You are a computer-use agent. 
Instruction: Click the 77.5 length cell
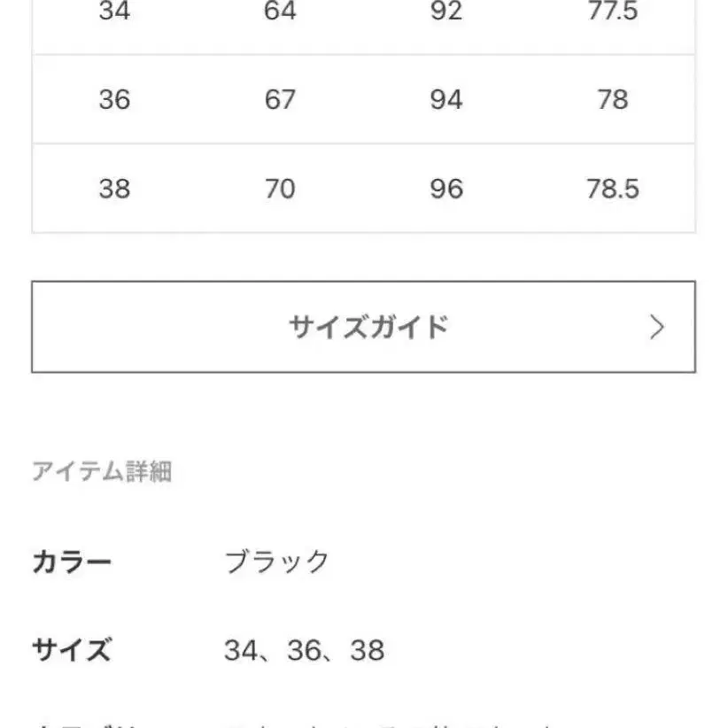(612, 12)
